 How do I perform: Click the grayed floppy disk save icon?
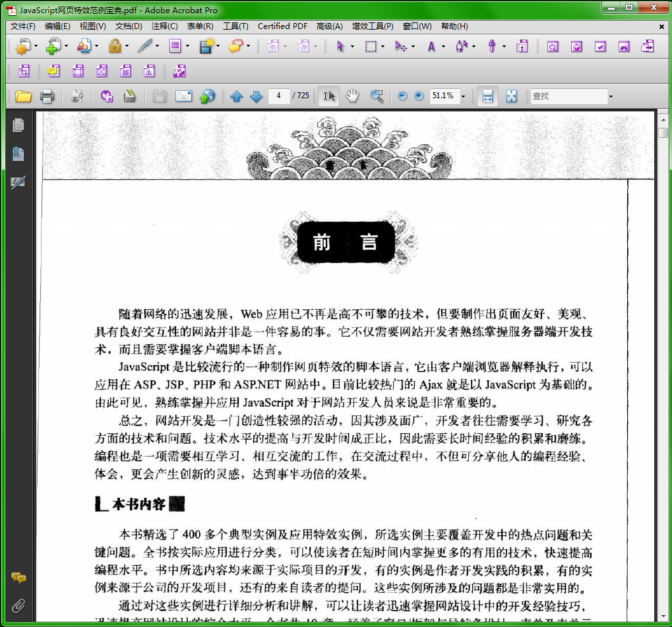160,96
